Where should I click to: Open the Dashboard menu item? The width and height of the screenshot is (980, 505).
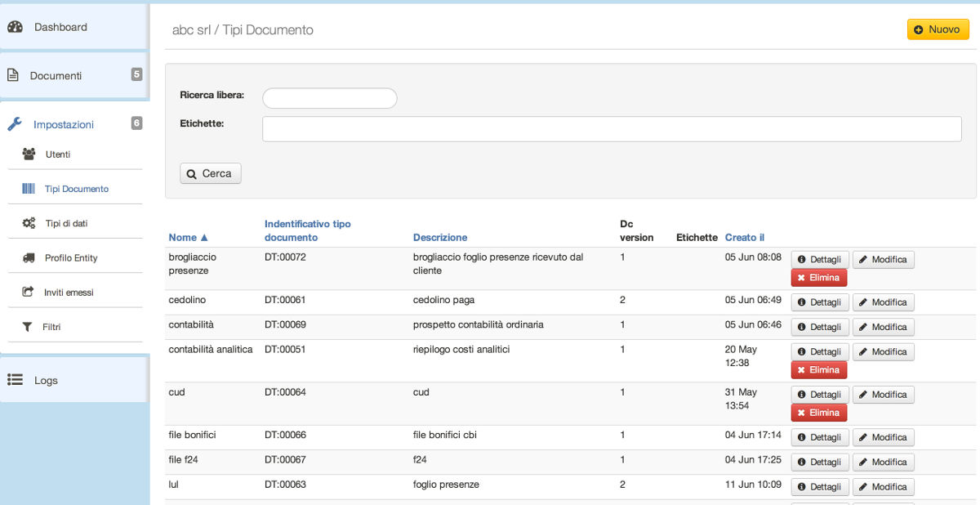tap(73, 27)
